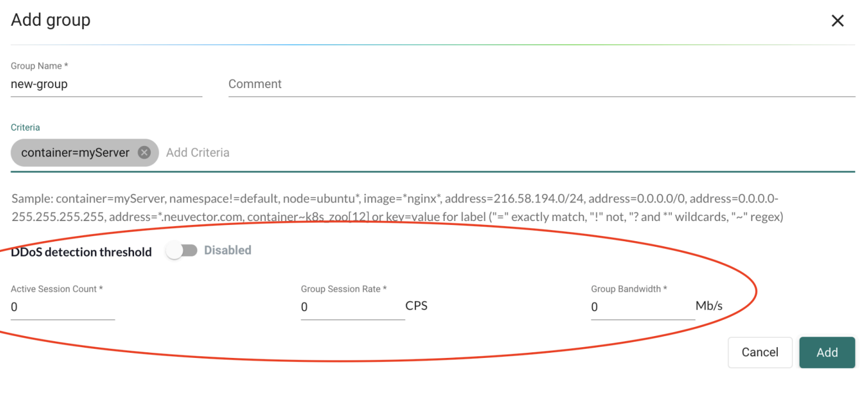Viewport: 868px width, 414px height.
Task: Select the Active Session Count field
Action: click(x=63, y=307)
